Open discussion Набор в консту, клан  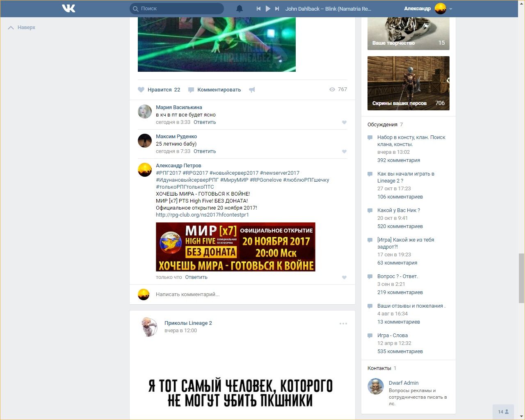(411, 141)
